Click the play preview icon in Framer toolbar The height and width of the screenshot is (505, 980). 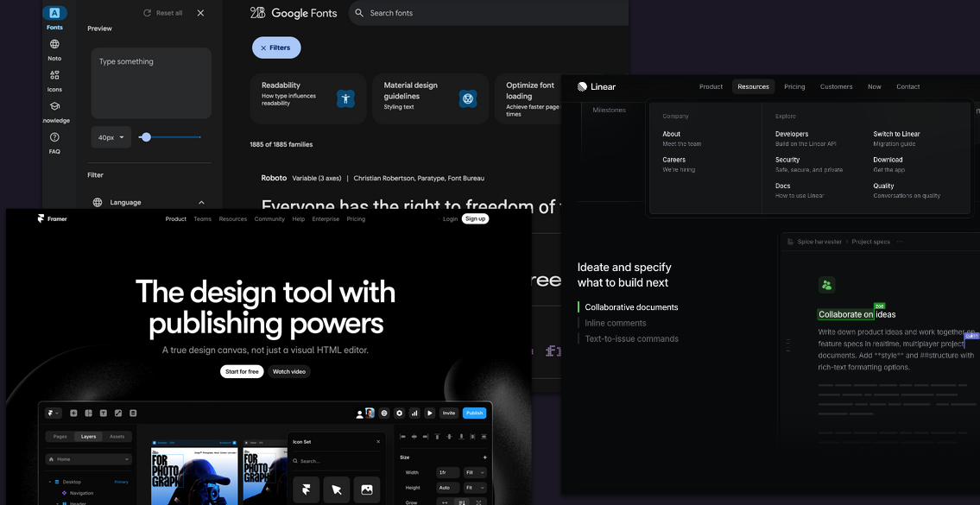coord(429,413)
